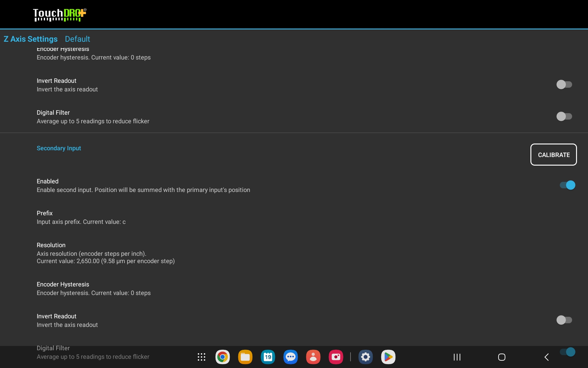Click Secondary Input section header

[59, 148]
